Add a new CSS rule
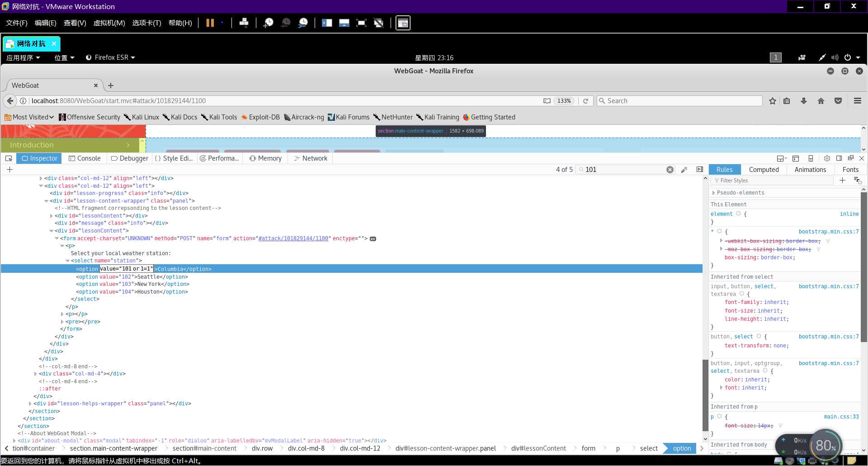Image resolution: width=868 pixels, height=466 pixels. pos(842,181)
